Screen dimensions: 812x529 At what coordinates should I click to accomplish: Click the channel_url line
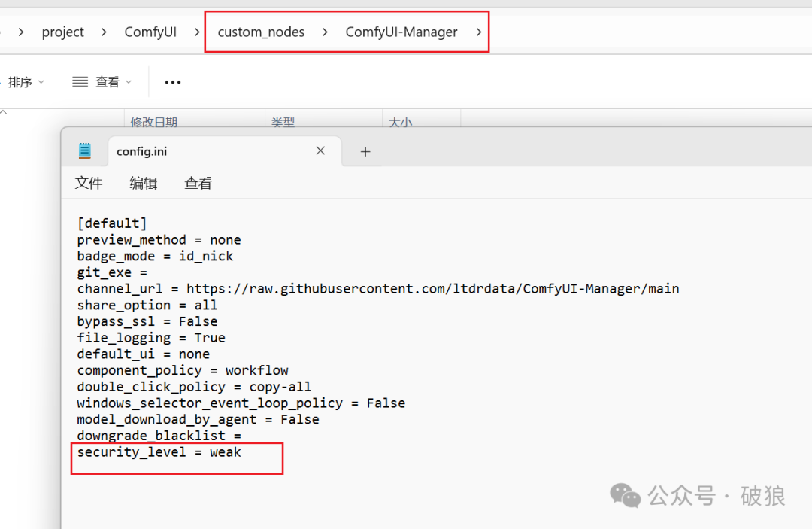point(378,289)
